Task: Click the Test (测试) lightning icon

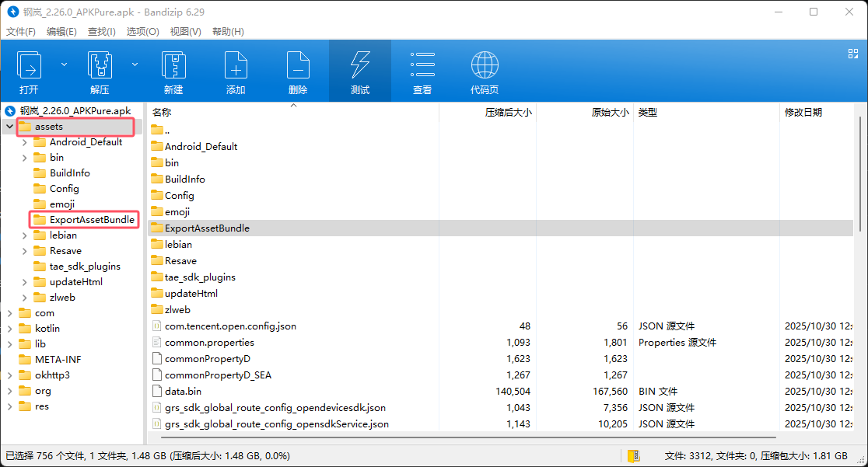Action: [x=360, y=65]
